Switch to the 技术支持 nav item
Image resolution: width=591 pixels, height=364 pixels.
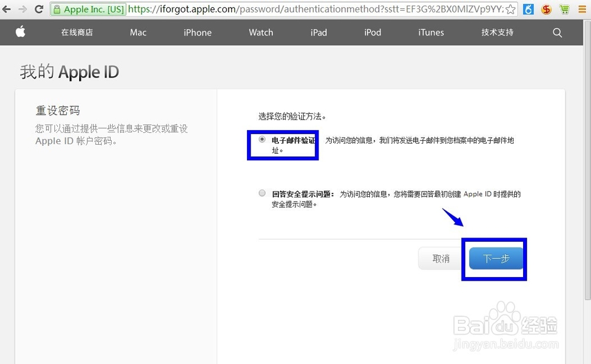[496, 32]
